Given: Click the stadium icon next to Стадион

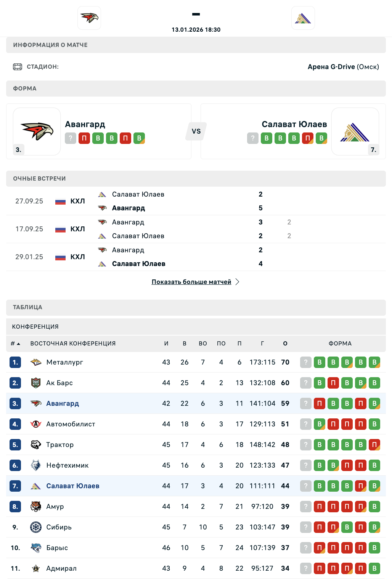Looking at the screenshot, I should pyautogui.click(x=18, y=67).
